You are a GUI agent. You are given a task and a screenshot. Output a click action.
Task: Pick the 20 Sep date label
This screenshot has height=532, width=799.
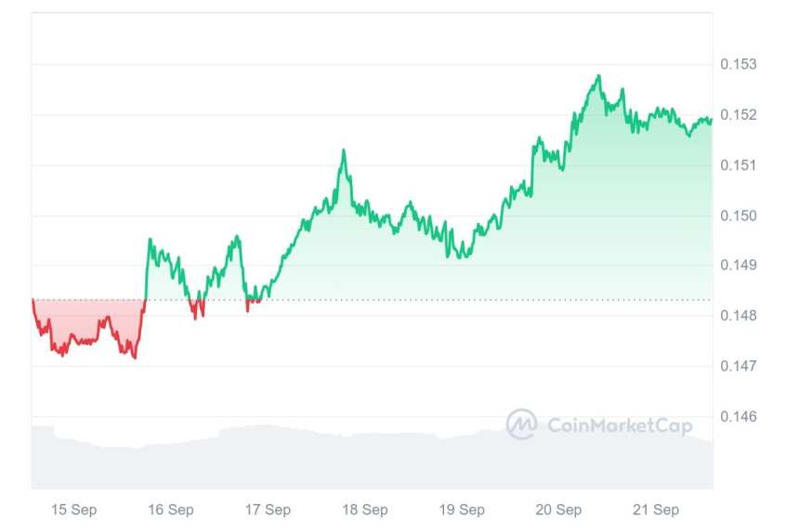(559, 510)
